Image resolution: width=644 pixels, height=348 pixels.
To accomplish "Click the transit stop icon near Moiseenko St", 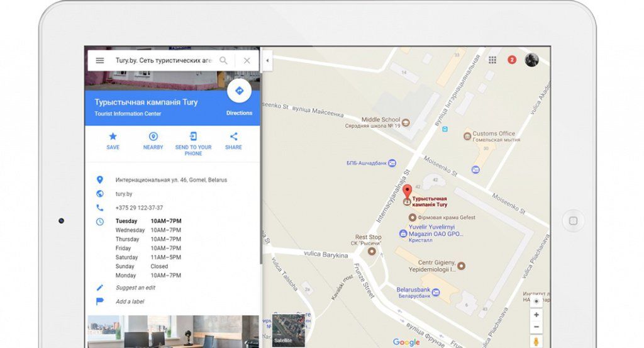I will (x=445, y=129).
